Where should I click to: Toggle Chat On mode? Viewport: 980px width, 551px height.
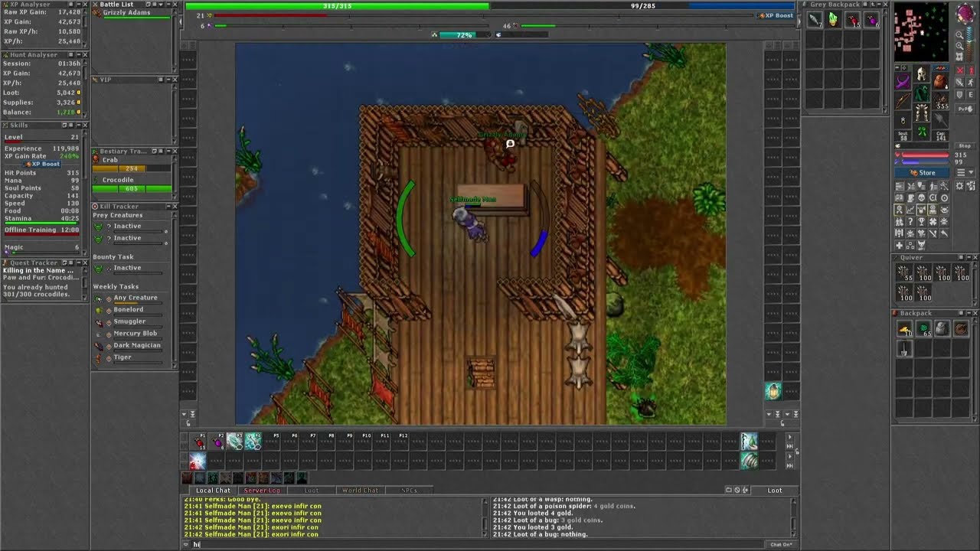coord(780,545)
